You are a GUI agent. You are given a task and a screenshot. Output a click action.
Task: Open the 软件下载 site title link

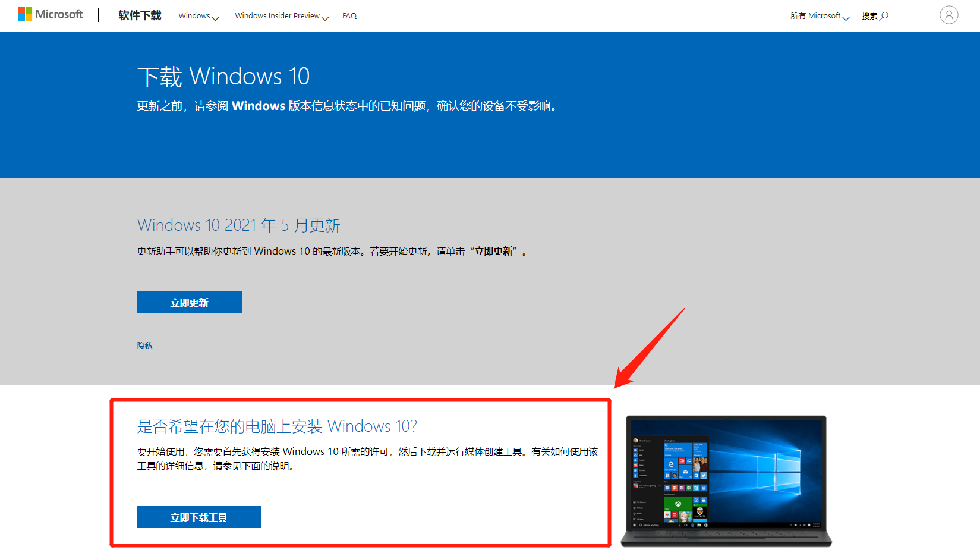140,15
